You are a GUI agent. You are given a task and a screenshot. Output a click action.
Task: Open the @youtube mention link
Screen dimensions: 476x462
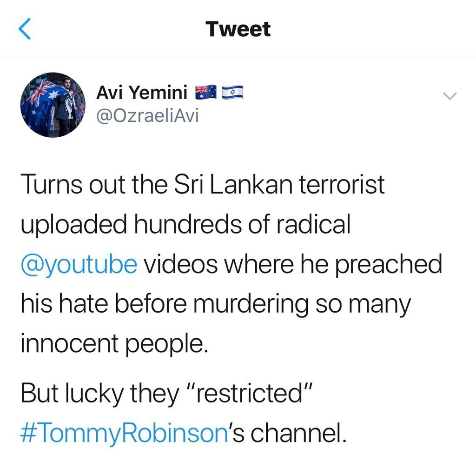(x=79, y=265)
